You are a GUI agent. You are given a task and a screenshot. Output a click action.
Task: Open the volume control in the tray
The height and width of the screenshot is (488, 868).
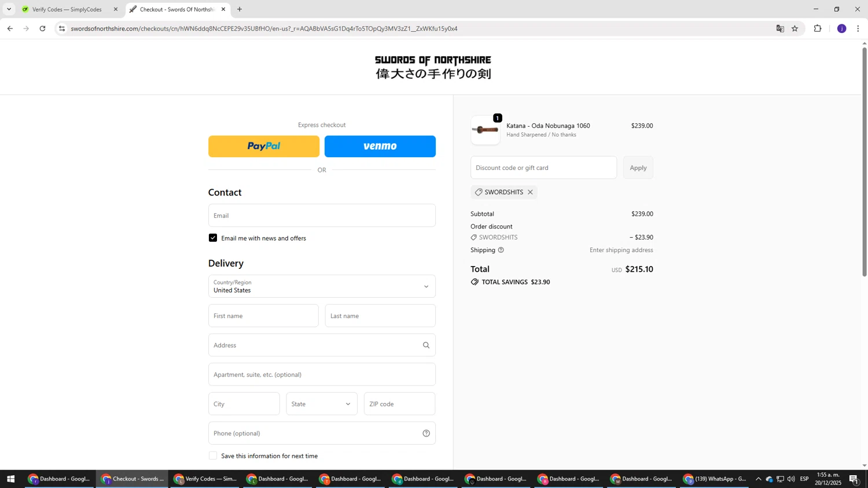tap(791, 479)
